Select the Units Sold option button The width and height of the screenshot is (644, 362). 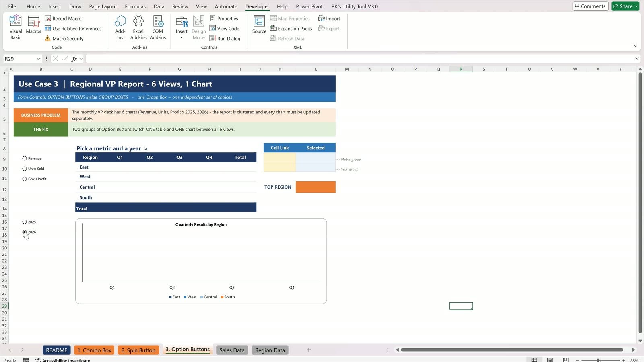[33, 169]
